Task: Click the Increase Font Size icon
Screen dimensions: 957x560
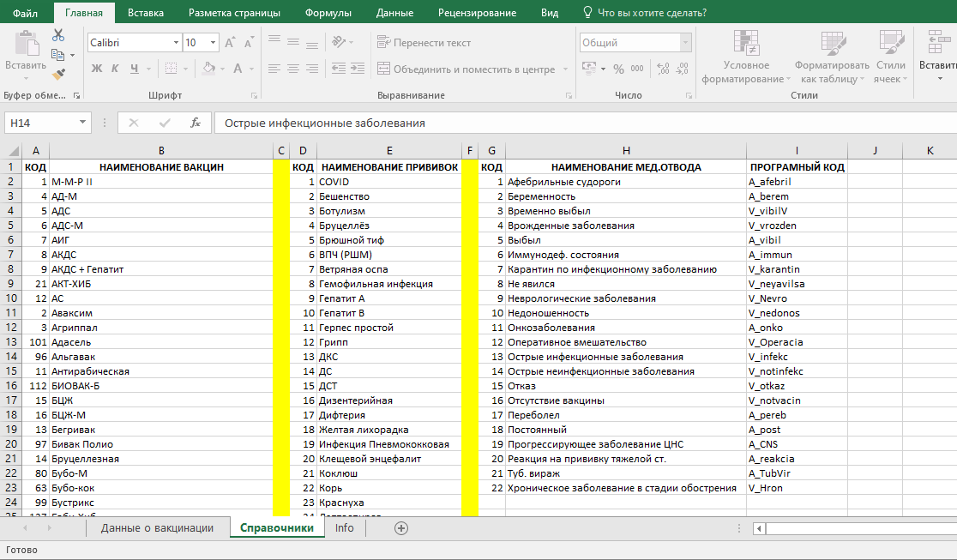Action: [x=230, y=43]
